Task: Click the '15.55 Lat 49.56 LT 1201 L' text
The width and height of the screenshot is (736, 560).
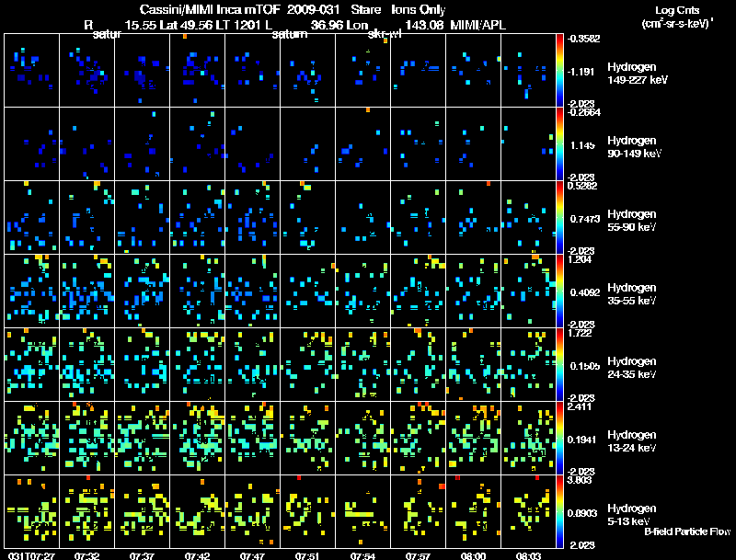Action: (x=199, y=25)
